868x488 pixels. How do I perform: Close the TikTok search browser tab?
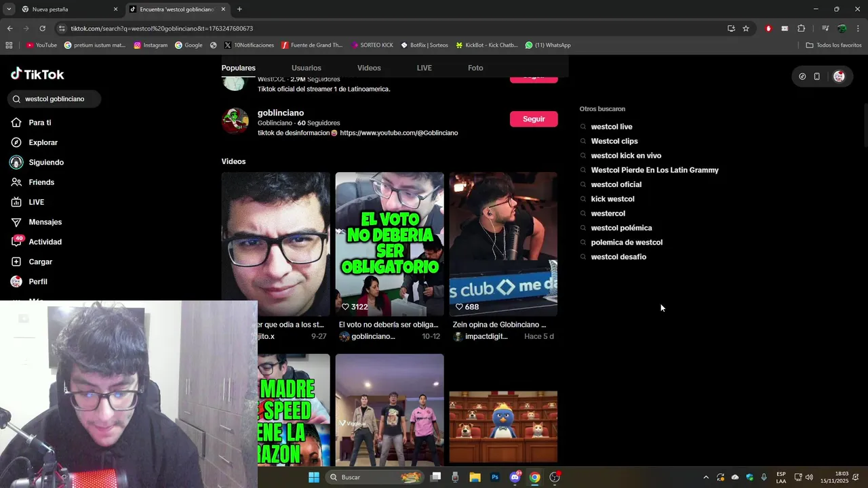[x=223, y=9]
